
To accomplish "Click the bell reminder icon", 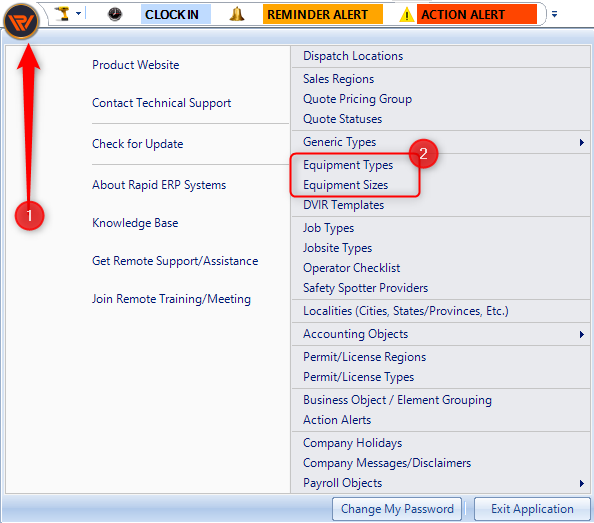I will click(x=237, y=14).
